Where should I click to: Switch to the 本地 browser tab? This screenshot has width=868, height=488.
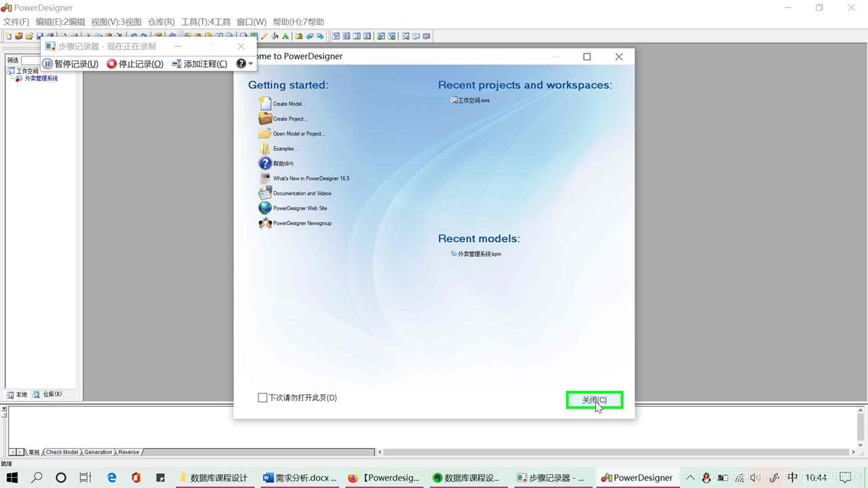point(17,394)
